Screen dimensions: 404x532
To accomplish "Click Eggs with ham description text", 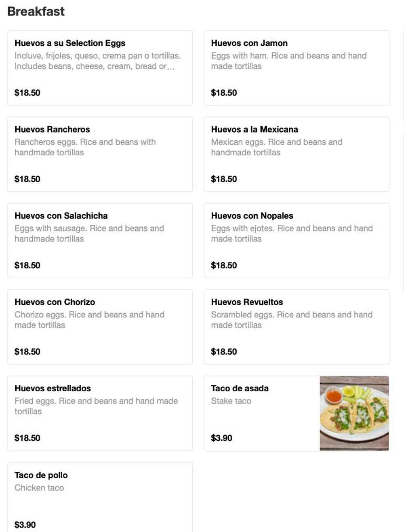I will tap(289, 61).
